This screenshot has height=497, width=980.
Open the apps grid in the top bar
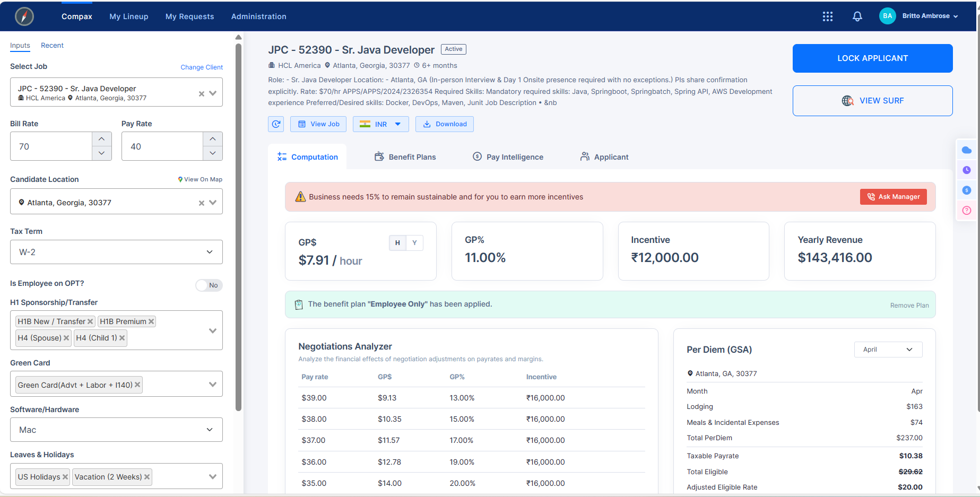point(828,16)
